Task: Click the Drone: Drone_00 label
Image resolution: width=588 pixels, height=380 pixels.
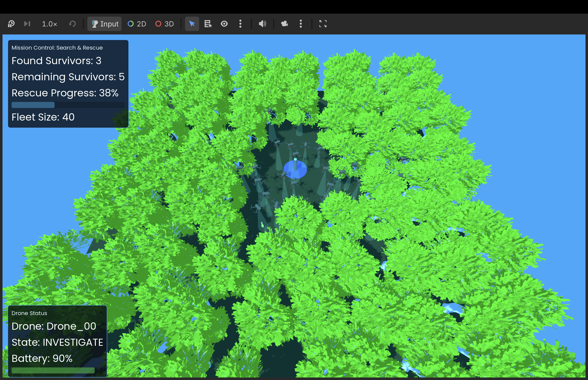Action: [x=54, y=326]
